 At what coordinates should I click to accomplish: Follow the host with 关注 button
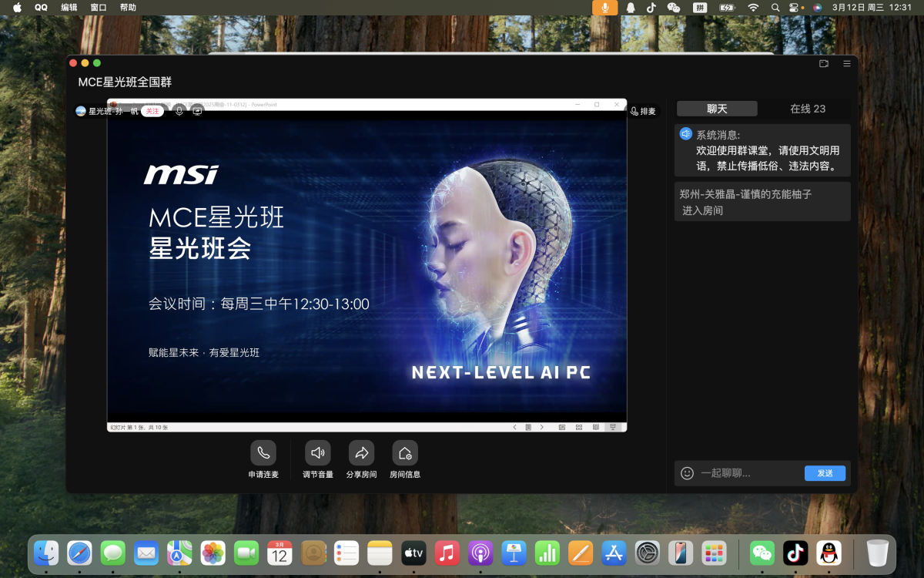click(x=152, y=111)
